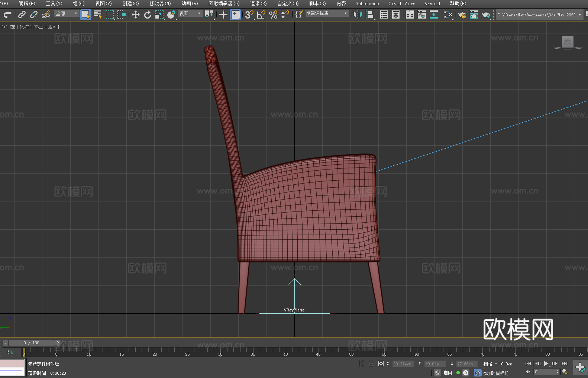Activate the Select Object tool
Image resolution: width=588 pixels, height=378 pixels.
pyautogui.click(x=86, y=14)
